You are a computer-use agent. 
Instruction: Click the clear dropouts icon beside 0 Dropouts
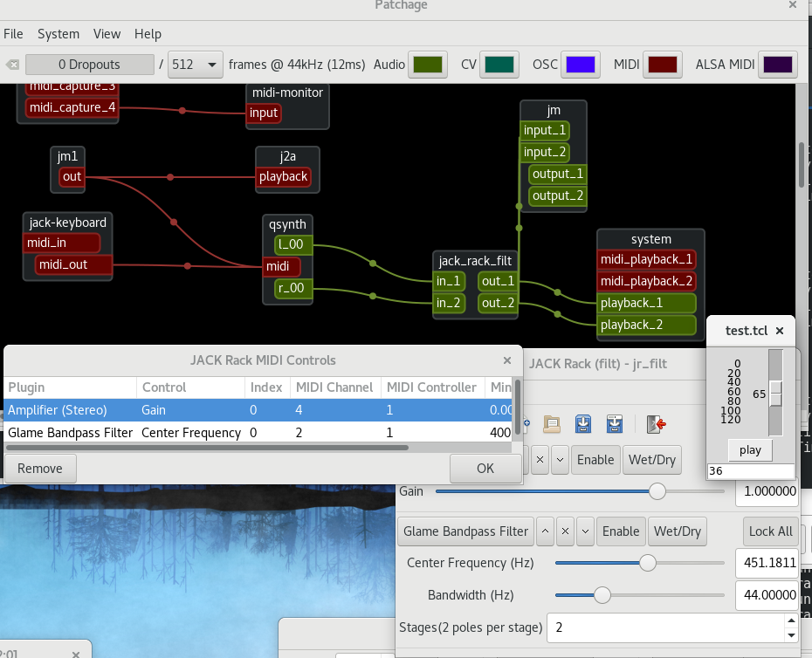point(12,65)
